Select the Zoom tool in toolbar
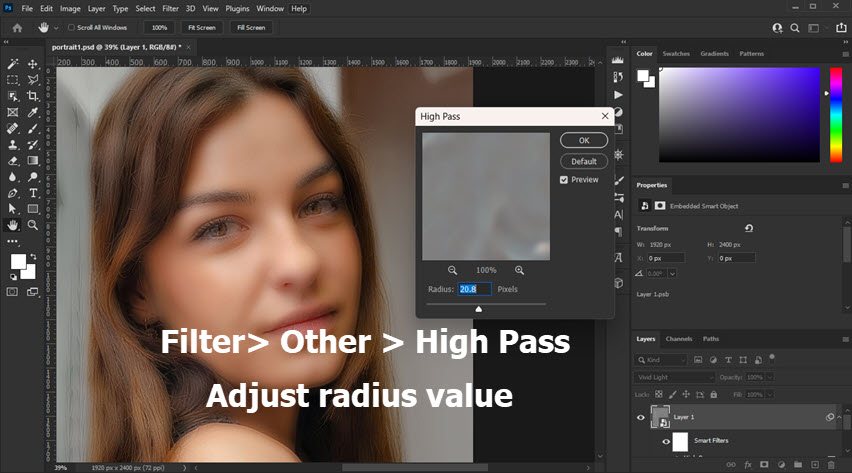 tap(33, 225)
